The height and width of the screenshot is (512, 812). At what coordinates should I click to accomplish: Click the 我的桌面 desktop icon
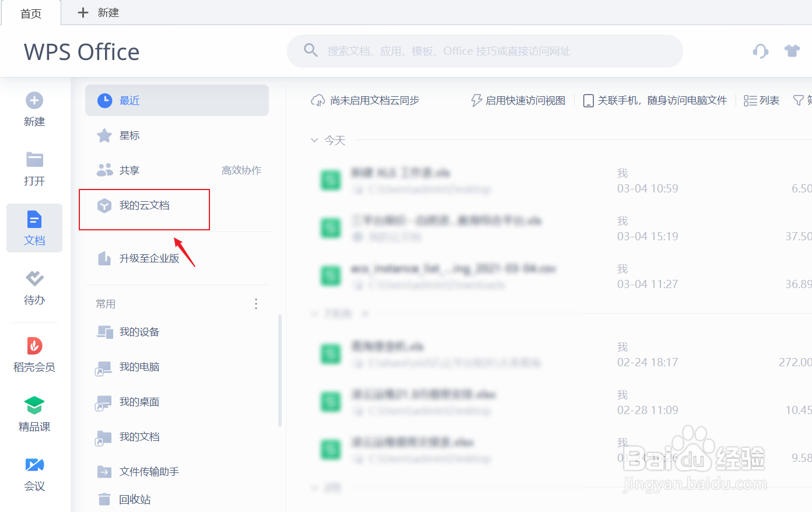[x=104, y=402]
